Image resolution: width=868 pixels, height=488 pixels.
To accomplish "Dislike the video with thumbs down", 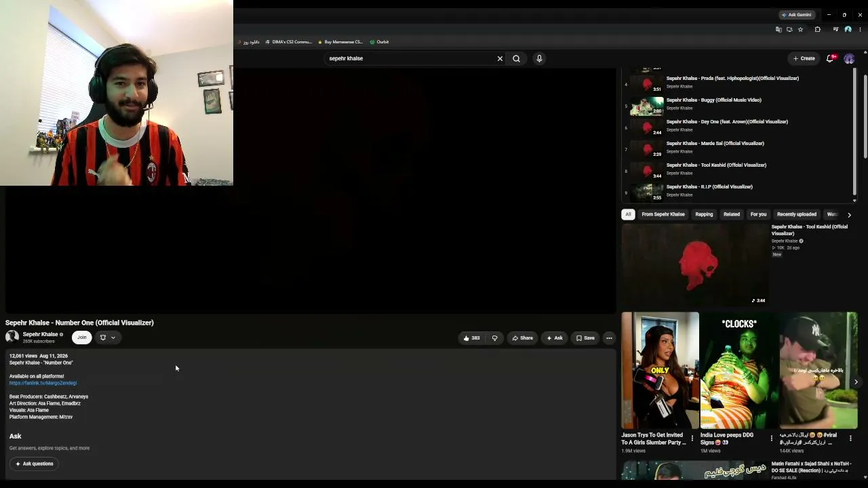I will point(495,338).
